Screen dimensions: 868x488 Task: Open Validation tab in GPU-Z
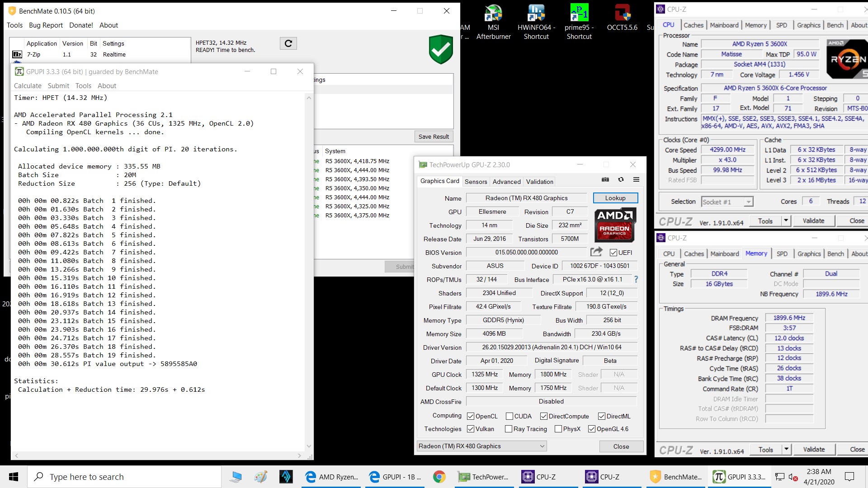539,182
